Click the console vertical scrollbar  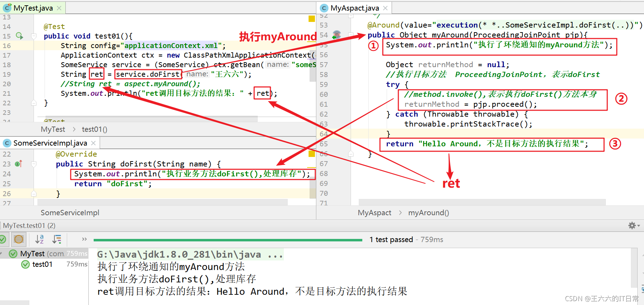pos(634,268)
